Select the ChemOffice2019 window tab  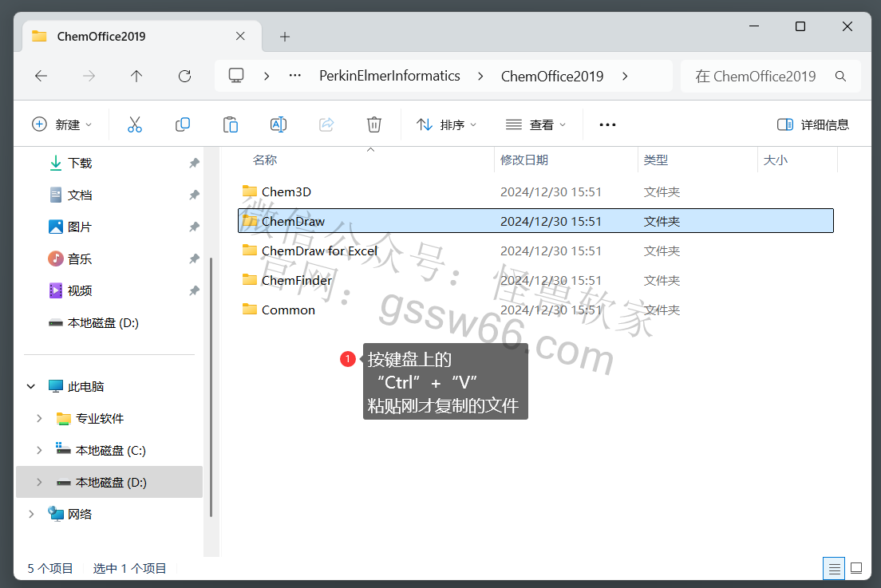tap(141, 37)
